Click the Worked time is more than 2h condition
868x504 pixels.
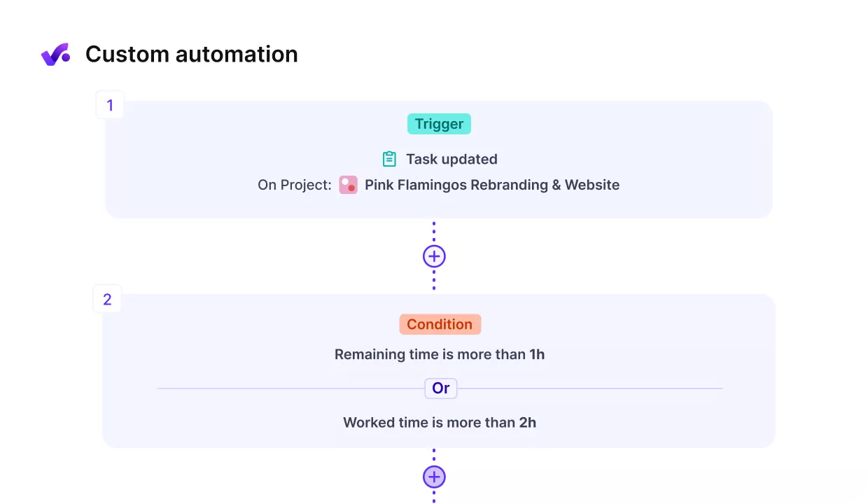pos(439,422)
